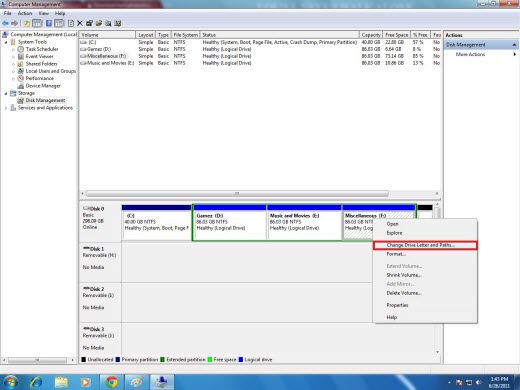Select Device Manager in the tree

43,86
